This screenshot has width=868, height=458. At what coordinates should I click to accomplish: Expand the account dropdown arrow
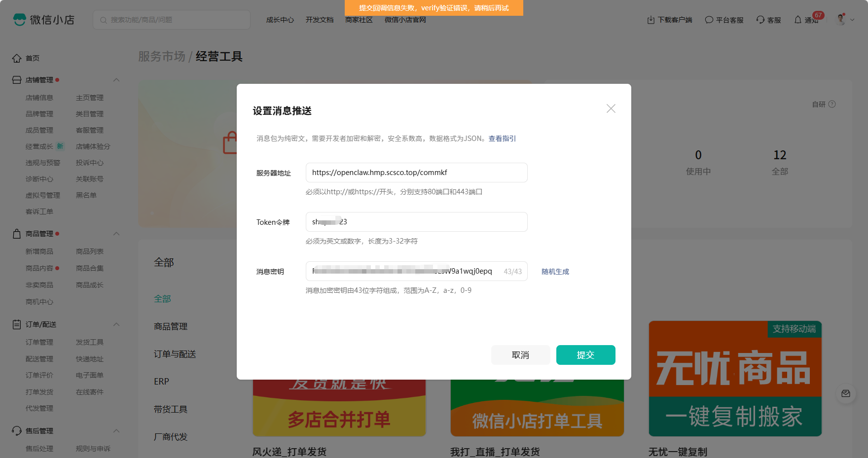852,20
